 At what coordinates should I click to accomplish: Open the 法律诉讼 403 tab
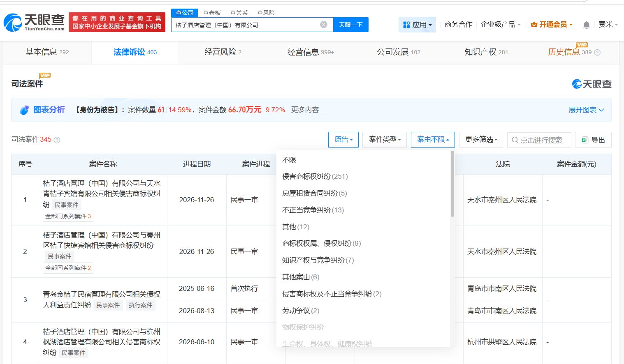(135, 52)
